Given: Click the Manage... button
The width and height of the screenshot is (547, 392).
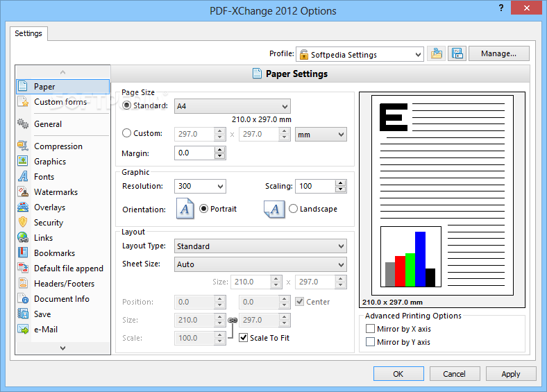Looking at the screenshot, I should coord(499,53).
